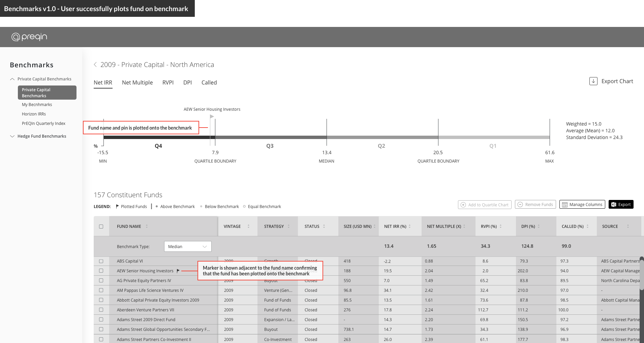Click the Below Benchmark legend entry

pos(219,206)
